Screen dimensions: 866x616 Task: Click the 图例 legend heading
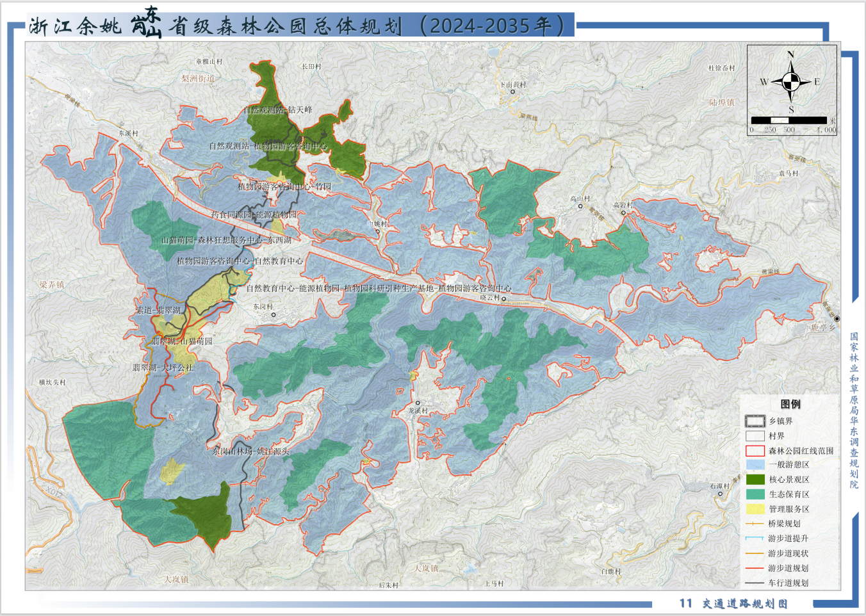click(790, 404)
